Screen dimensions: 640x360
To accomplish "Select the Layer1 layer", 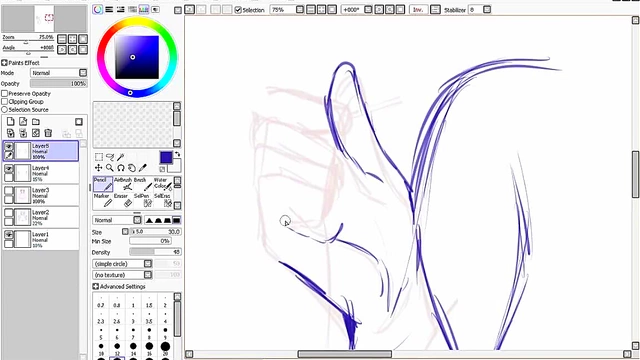I will [x=41, y=240].
